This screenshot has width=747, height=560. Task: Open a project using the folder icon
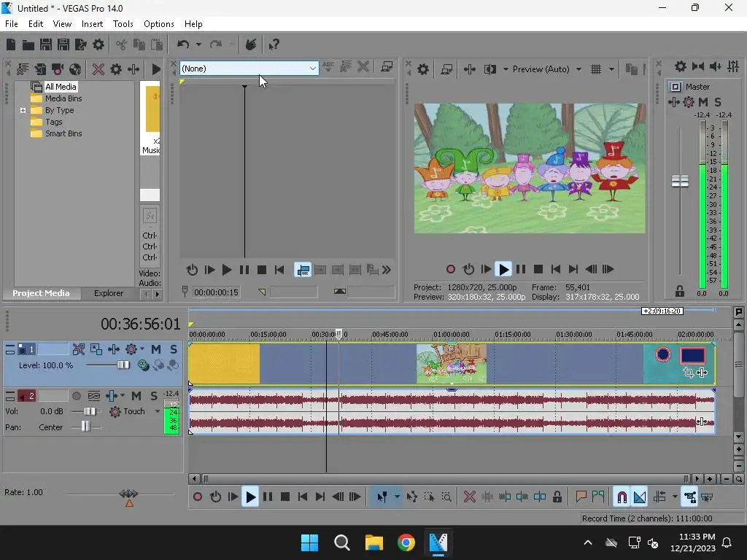28,44
